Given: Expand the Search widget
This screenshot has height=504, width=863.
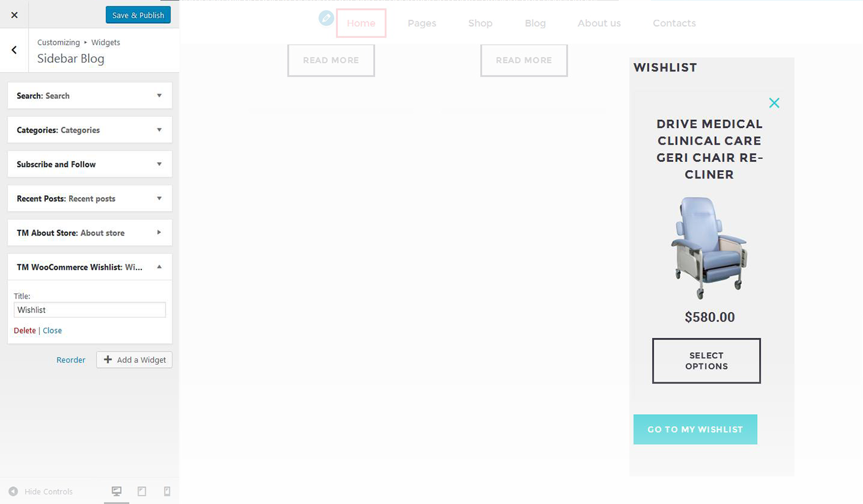Looking at the screenshot, I should point(89,96).
